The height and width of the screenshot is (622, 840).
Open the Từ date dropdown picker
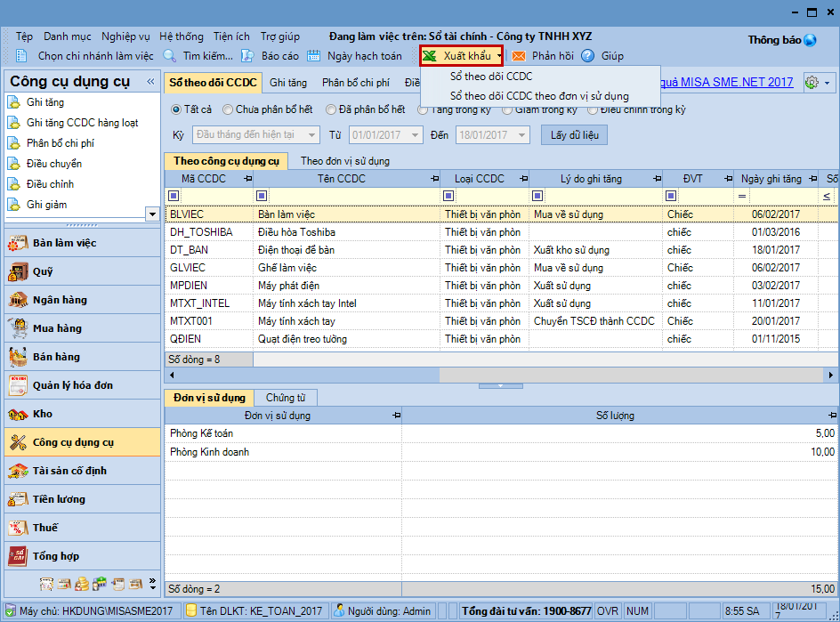click(x=415, y=135)
